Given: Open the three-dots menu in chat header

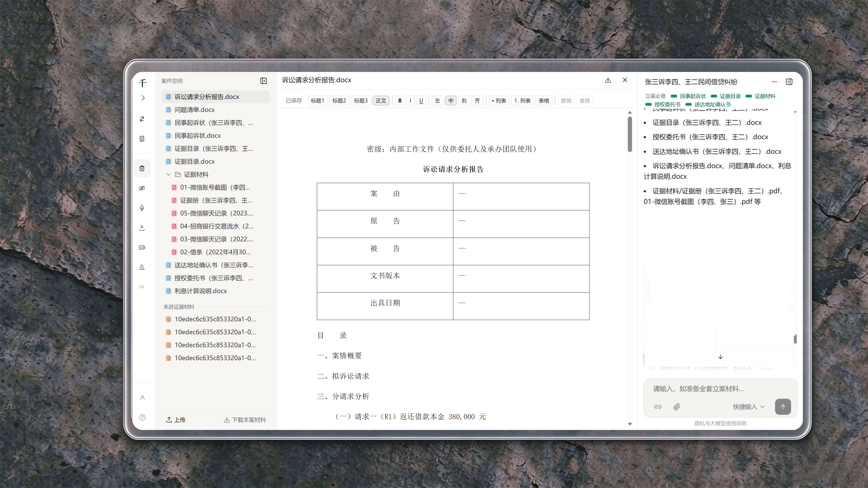Looking at the screenshot, I should pyautogui.click(x=774, y=82).
